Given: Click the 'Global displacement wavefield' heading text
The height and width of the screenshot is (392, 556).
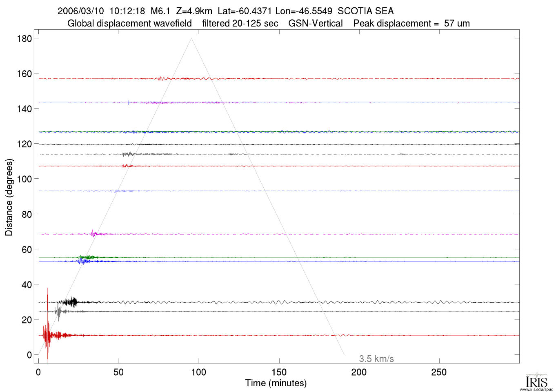Looking at the screenshot, I should click(x=129, y=23).
